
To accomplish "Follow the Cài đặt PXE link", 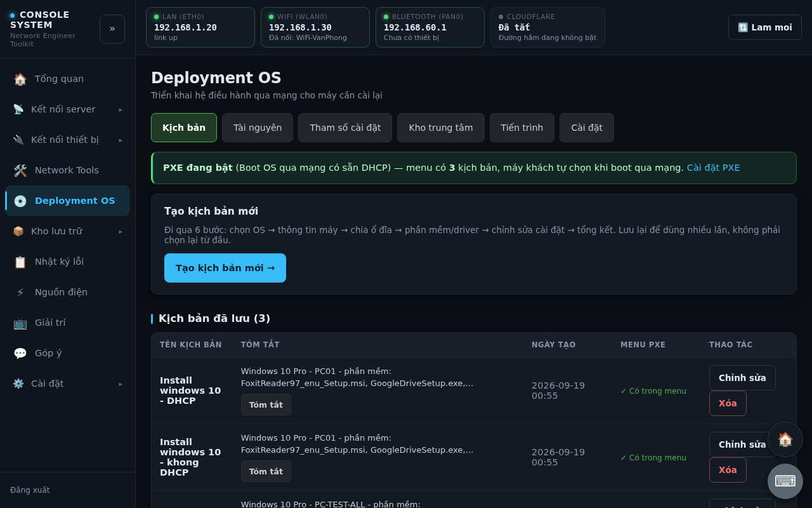I will click(713, 168).
